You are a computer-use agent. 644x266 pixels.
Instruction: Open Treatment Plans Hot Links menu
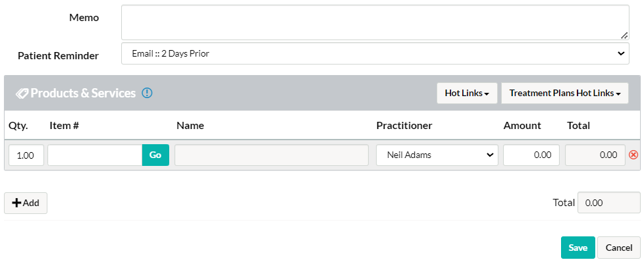(x=565, y=93)
